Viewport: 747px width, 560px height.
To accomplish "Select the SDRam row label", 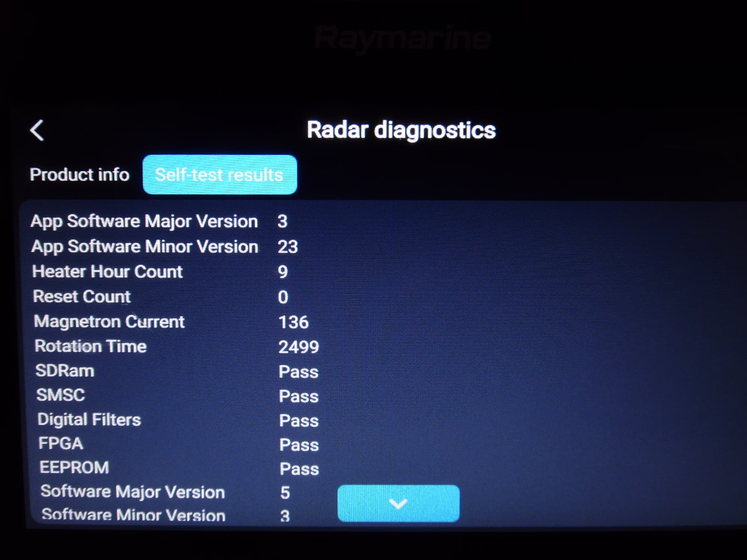I will point(65,371).
